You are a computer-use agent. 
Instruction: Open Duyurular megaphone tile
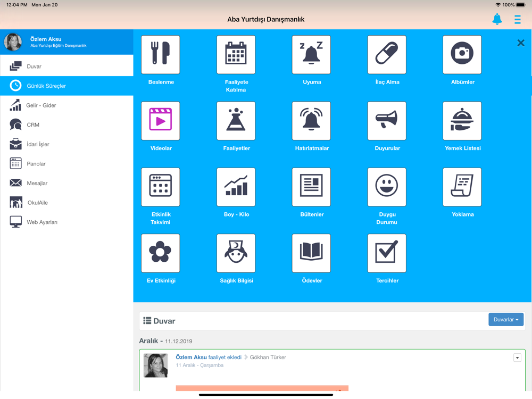coord(386,121)
